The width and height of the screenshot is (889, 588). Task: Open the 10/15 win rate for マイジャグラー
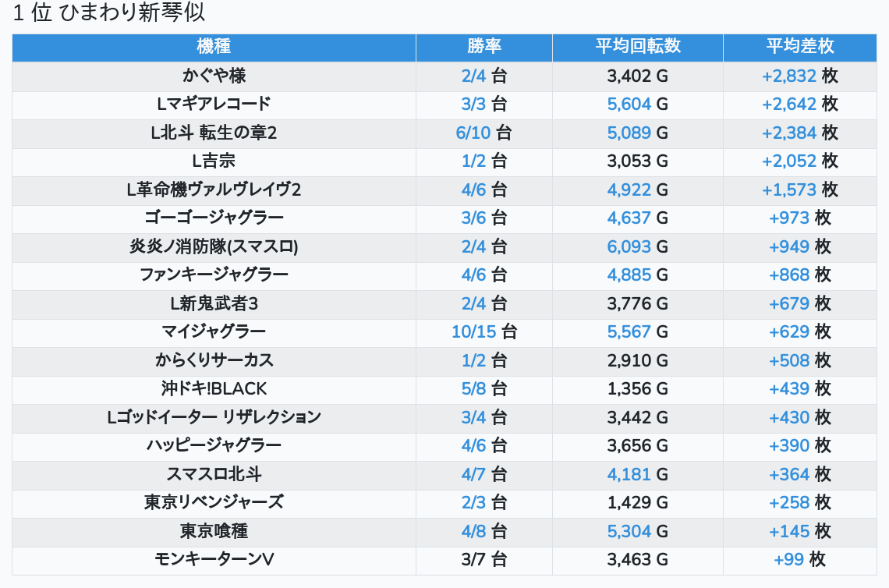coord(473,332)
